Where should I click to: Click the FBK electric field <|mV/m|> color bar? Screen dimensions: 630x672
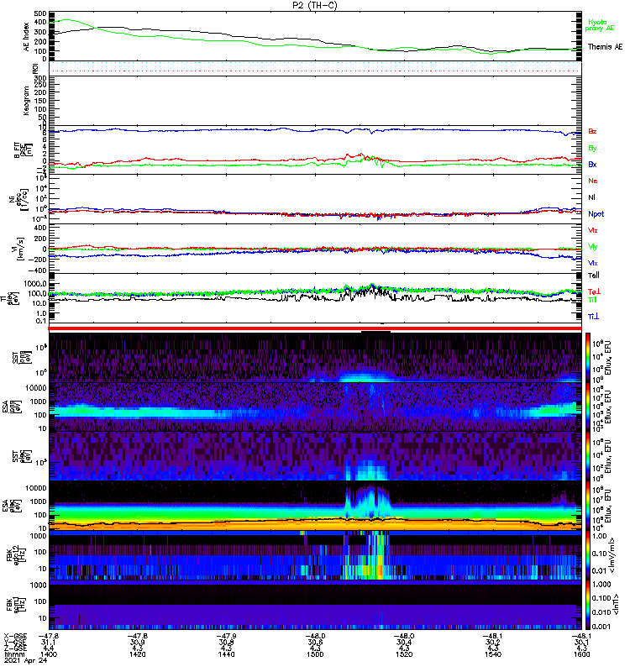click(588, 555)
